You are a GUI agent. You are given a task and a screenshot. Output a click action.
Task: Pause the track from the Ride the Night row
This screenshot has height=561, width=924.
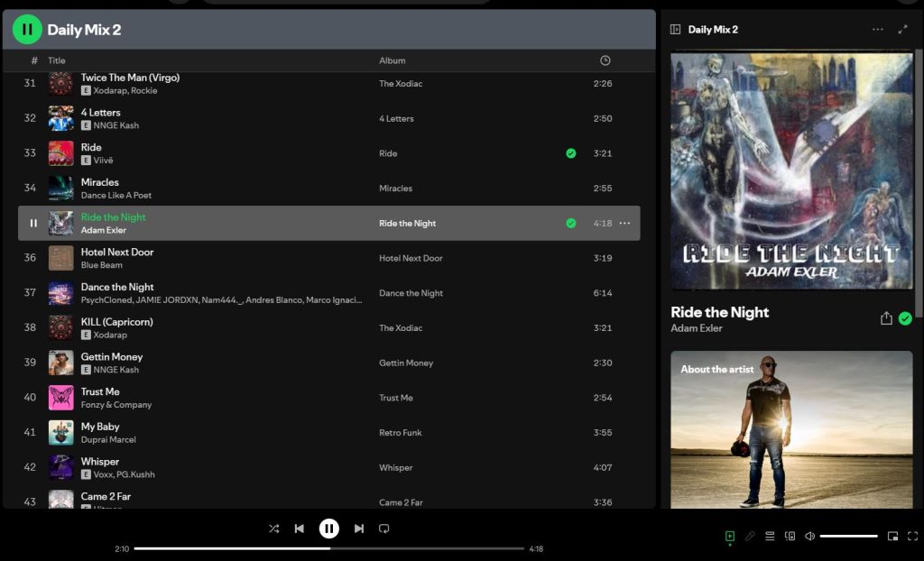pos(33,224)
